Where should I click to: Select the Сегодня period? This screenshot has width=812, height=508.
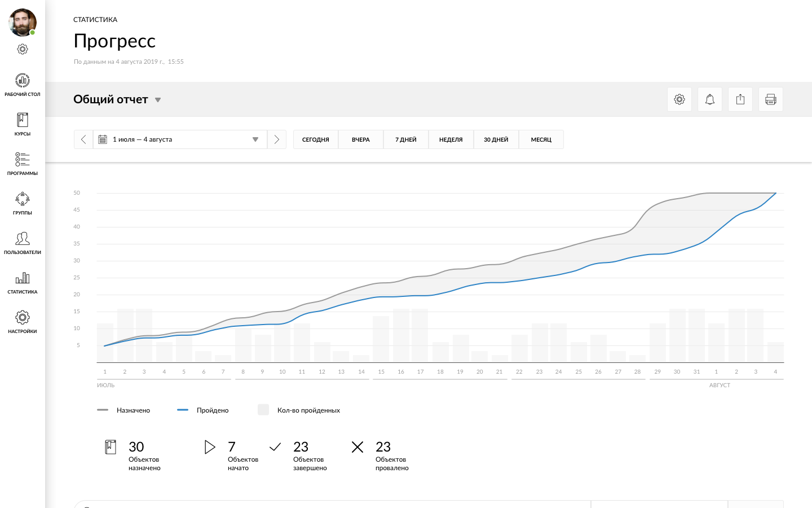316,139
